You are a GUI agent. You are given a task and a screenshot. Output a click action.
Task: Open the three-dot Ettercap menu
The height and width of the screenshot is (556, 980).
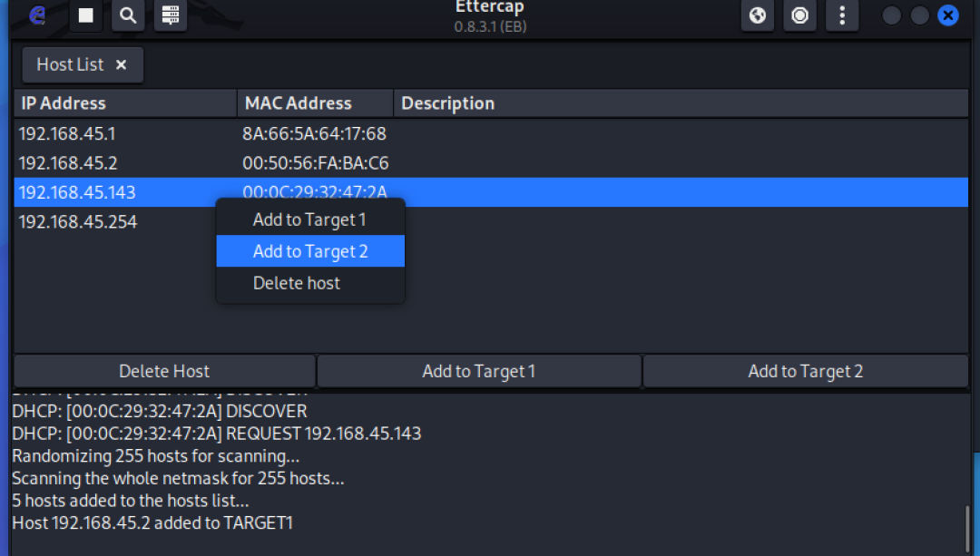coord(842,15)
